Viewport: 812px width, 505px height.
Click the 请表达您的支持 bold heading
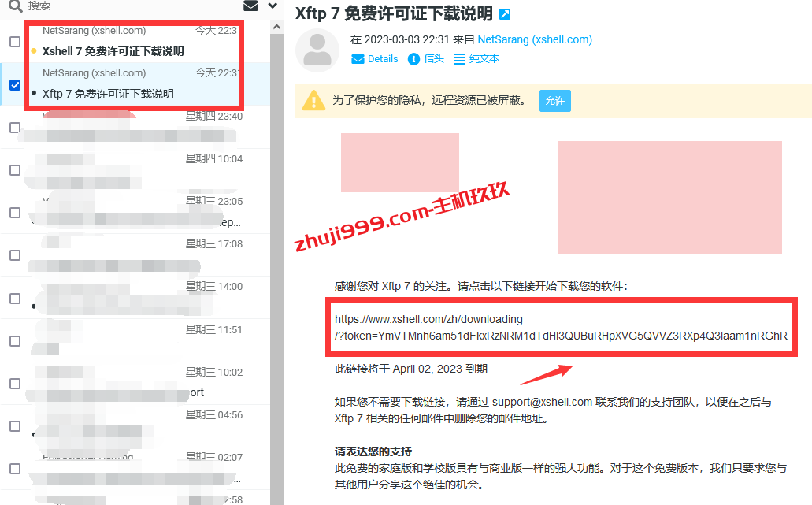tap(373, 451)
